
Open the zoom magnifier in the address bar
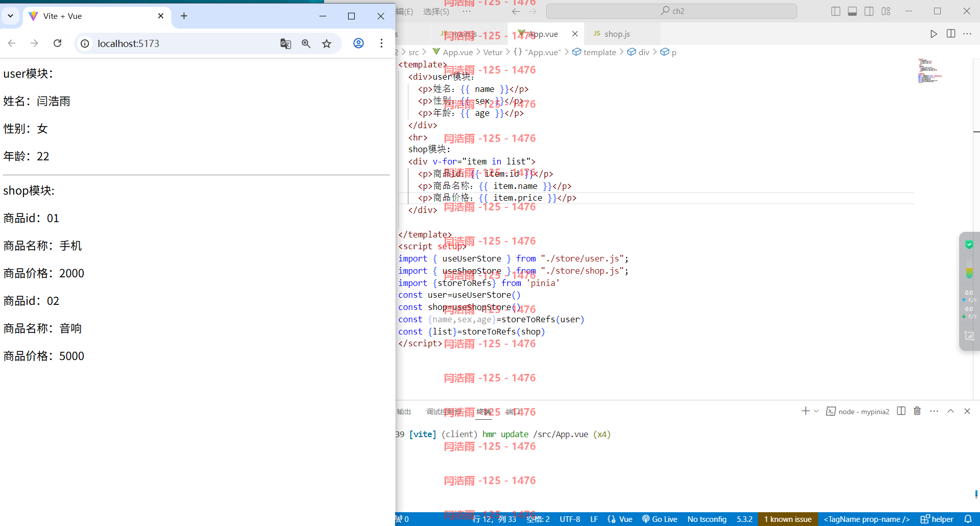point(306,44)
